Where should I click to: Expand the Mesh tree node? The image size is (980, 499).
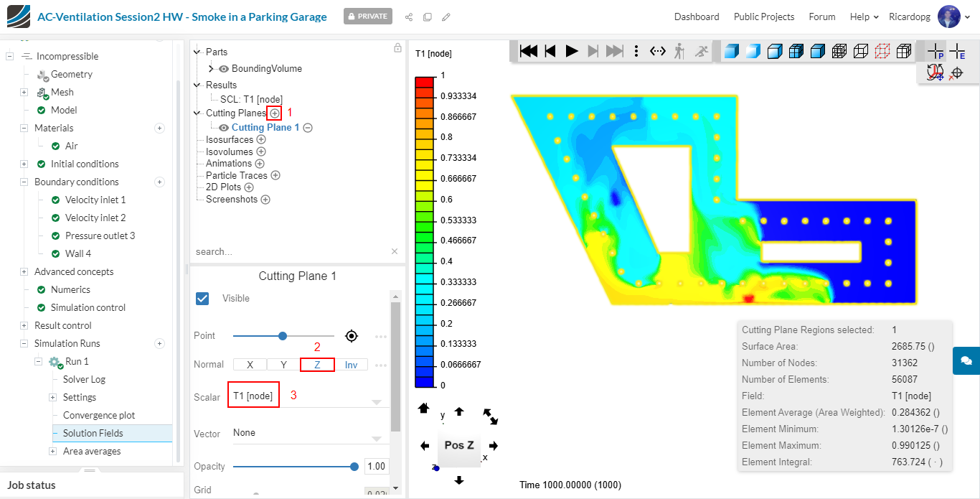pyautogui.click(x=24, y=92)
